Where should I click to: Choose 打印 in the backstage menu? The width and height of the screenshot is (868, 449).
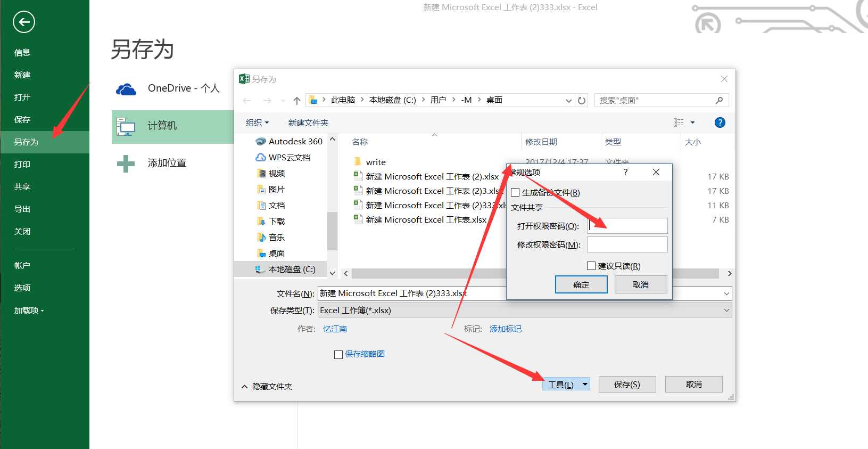pos(22,164)
